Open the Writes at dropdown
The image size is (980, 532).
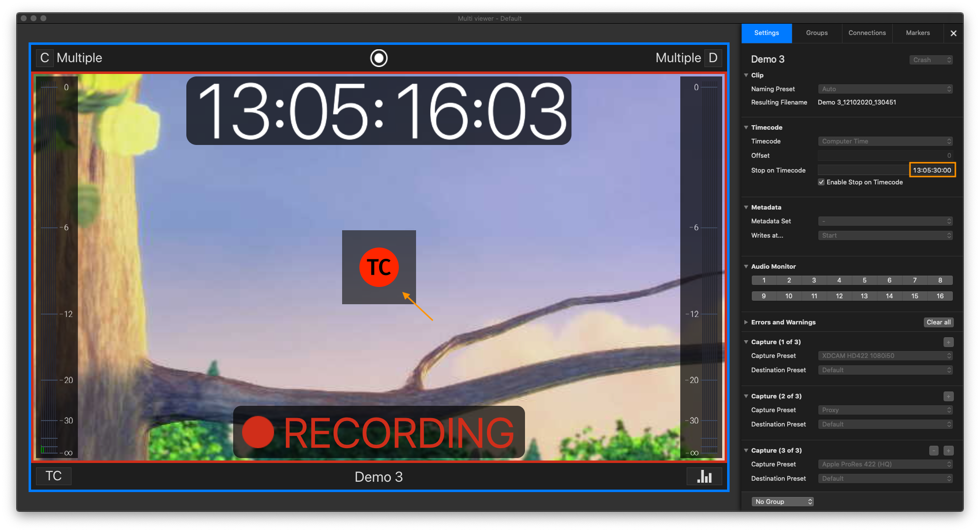pos(885,236)
